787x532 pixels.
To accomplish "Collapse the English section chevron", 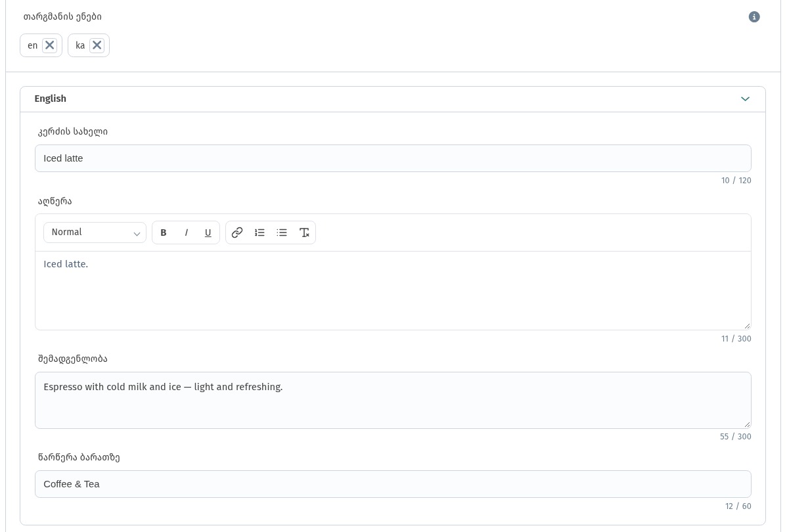I will point(746,99).
